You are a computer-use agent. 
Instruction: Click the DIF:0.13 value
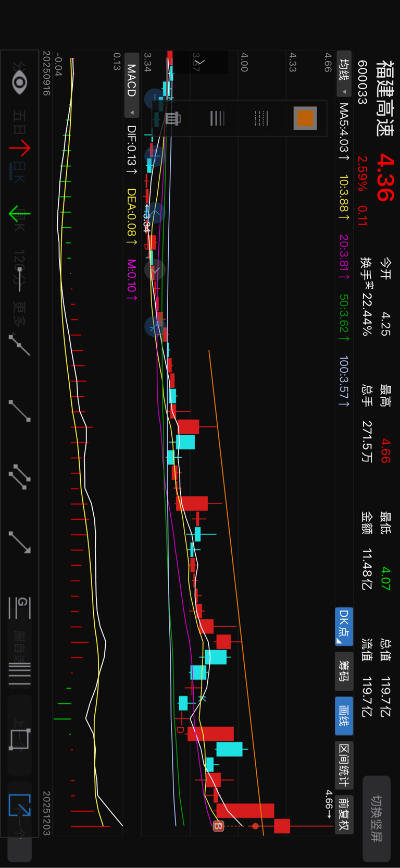[x=131, y=150]
